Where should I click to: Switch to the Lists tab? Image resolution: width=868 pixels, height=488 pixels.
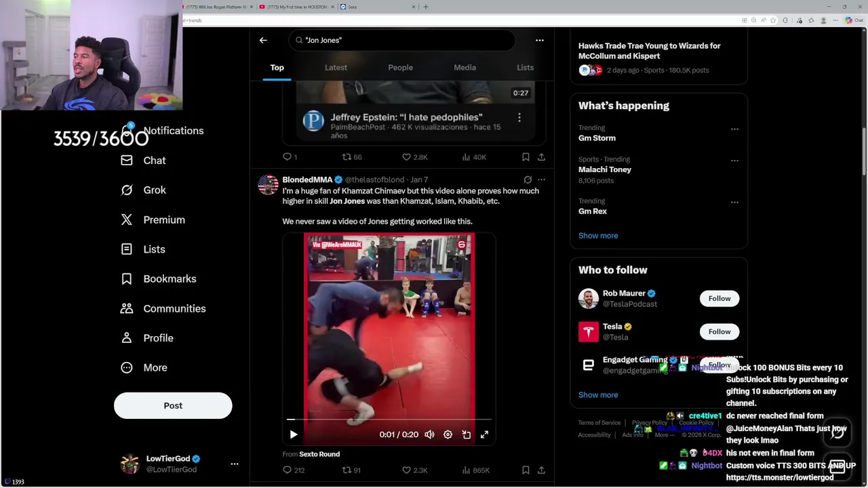coord(525,68)
